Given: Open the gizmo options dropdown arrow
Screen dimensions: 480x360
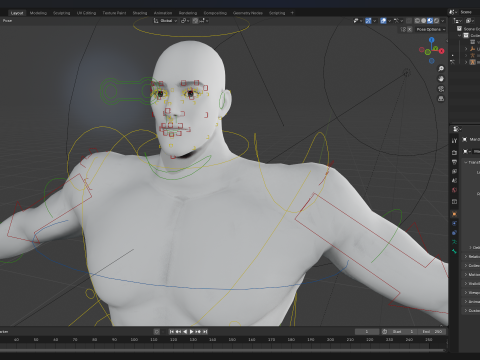Looking at the screenshot, I should (374, 21).
